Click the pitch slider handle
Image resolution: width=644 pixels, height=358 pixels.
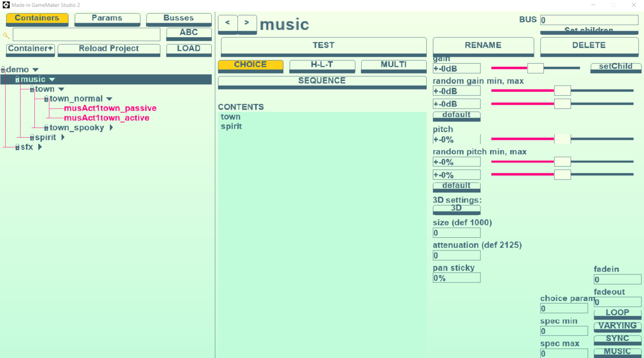[x=562, y=139]
